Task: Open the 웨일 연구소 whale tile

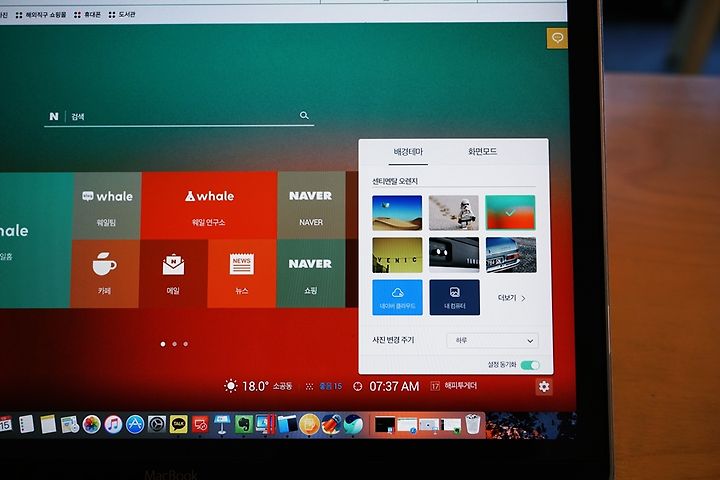Action: 209,206
